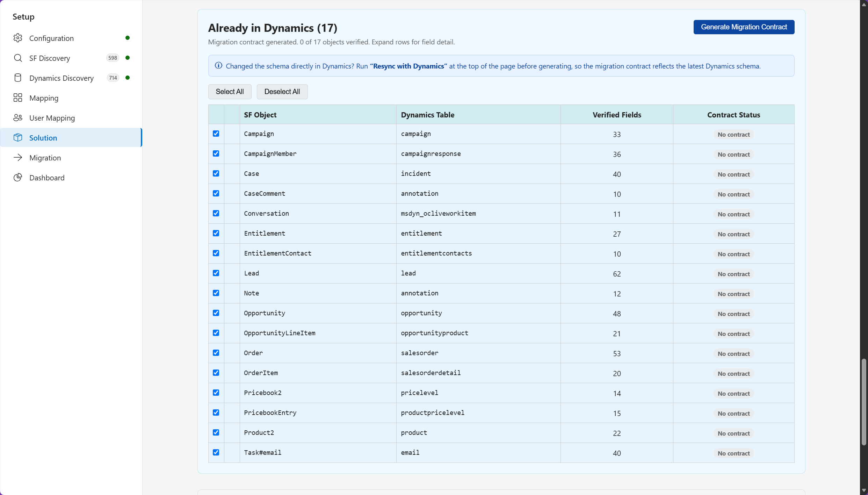Click Generate Migration Contract button
Image resolution: width=868 pixels, height=495 pixels.
(x=744, y=27)
